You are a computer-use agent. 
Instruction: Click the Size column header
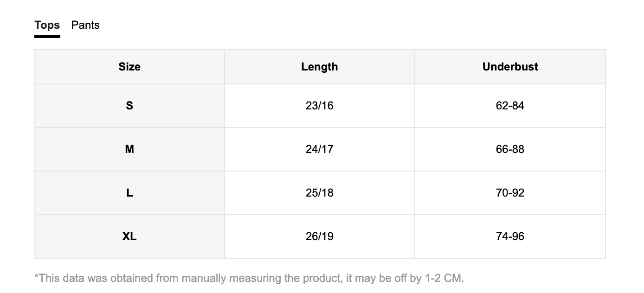(129, 67)
